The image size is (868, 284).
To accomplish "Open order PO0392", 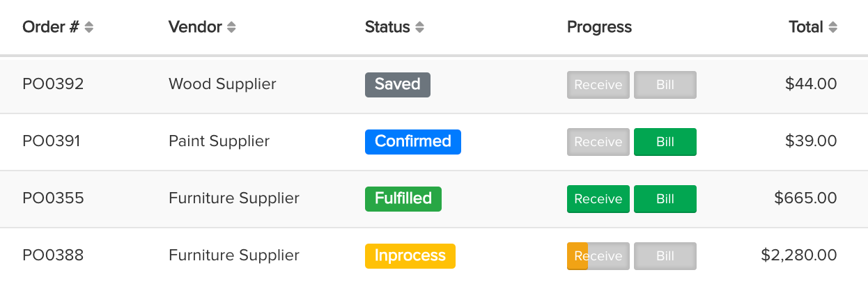I will tap(53, 85).
